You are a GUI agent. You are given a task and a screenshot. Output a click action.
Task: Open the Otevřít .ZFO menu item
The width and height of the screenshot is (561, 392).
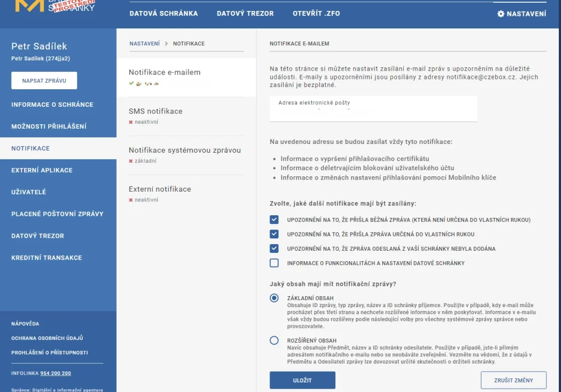(316, 14)
